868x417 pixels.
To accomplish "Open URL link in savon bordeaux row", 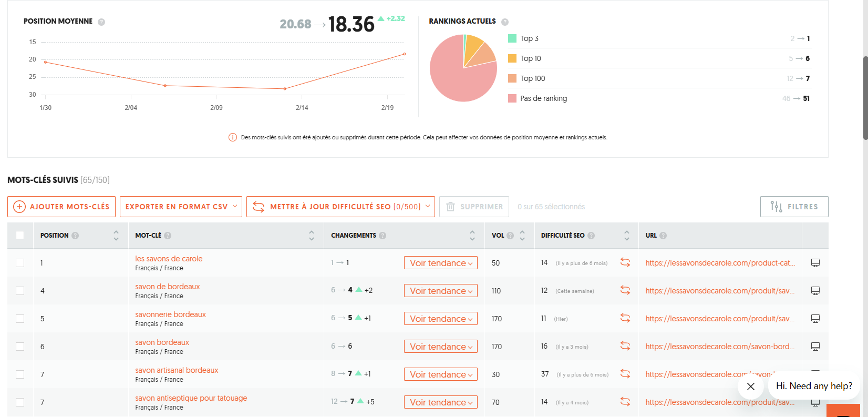I will point(720,347).
